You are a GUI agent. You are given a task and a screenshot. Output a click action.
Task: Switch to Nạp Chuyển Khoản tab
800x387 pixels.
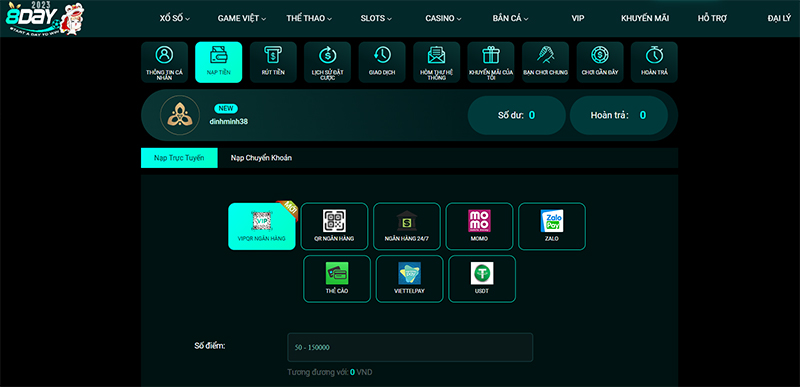(x=261, y=158)
